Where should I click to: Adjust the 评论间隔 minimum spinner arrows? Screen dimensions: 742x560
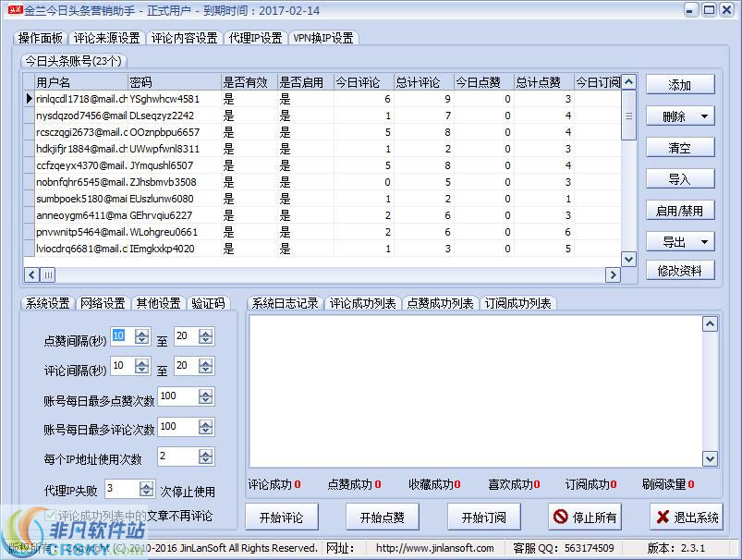142,366
